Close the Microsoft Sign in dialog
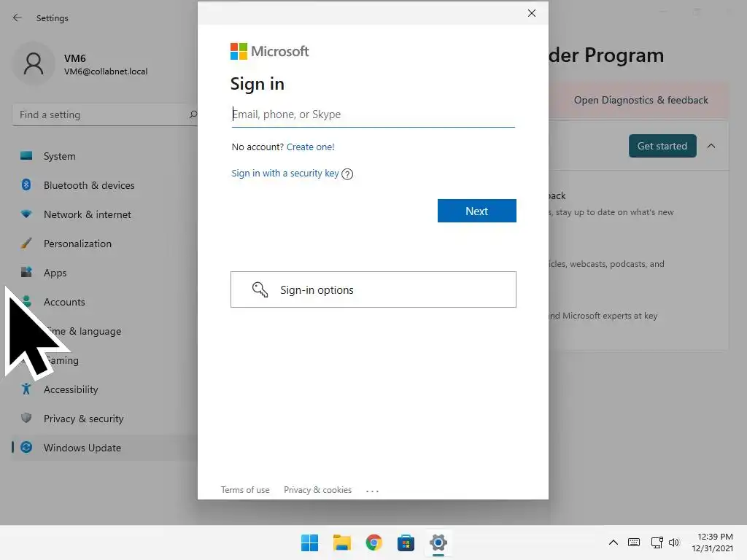This screenshot has height=560, width=747. click(x=532, y=13)
